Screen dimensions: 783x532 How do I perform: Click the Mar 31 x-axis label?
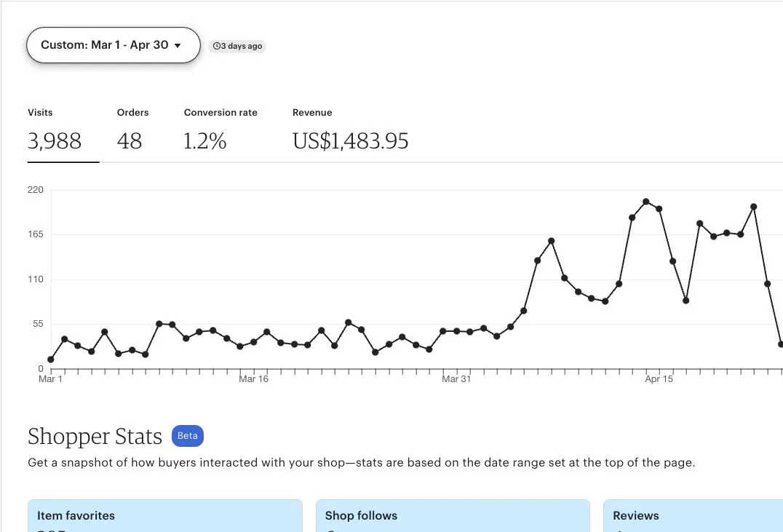click(456, 379)
